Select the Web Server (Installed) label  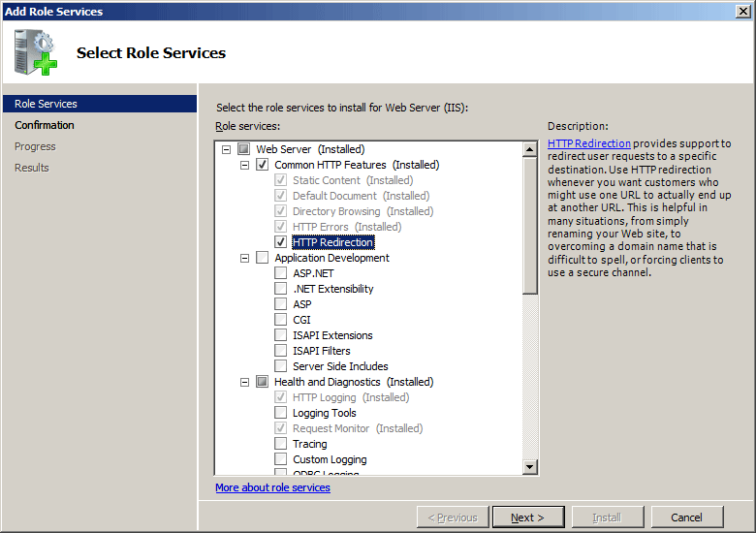tap(310, 149)
